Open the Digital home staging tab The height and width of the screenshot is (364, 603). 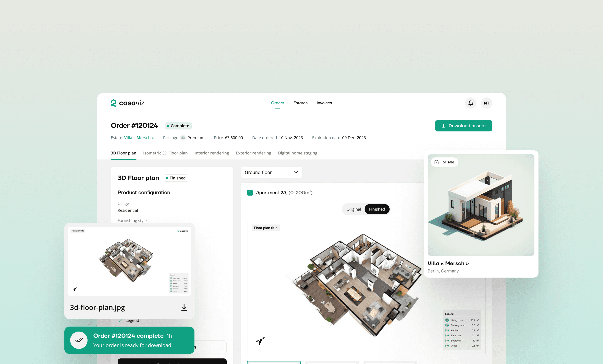coord(297,153)
